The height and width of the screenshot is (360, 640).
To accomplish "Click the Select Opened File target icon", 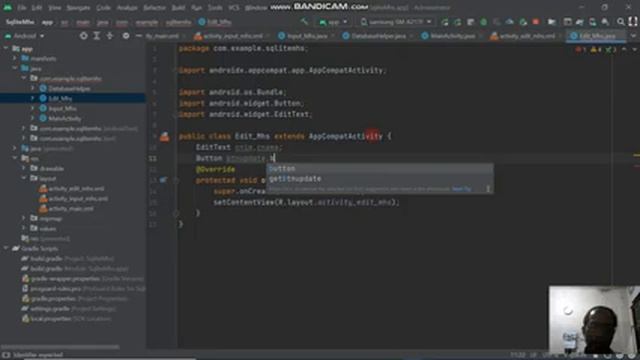I will [x=83, y=36].
